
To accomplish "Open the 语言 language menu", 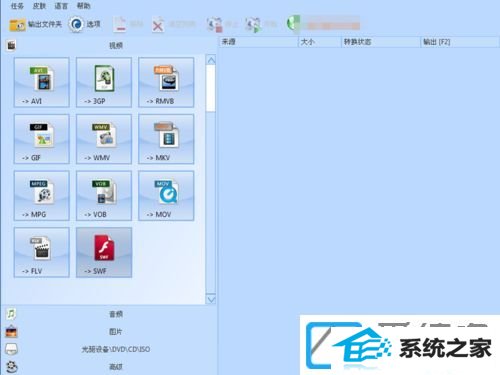I will pos(61,6).
